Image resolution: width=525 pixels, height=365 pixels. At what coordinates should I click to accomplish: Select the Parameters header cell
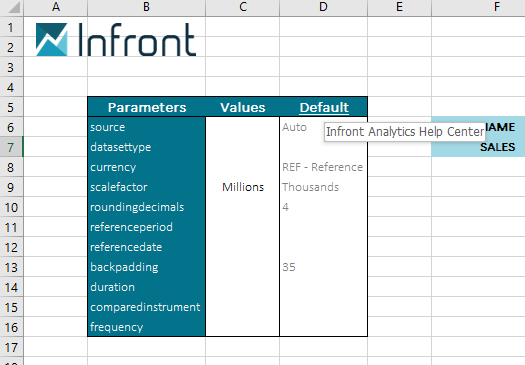[147, 107]
